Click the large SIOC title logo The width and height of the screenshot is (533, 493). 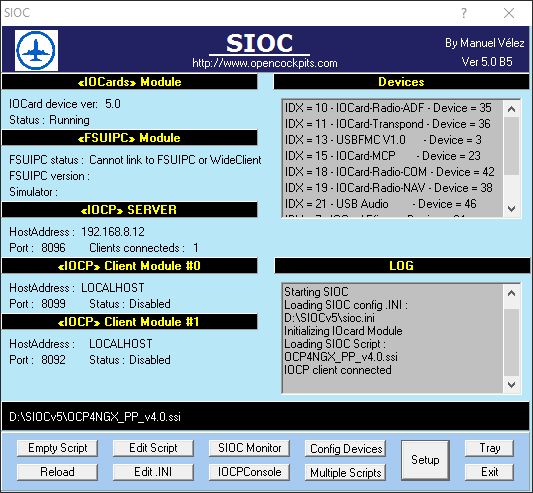(259, 44)
